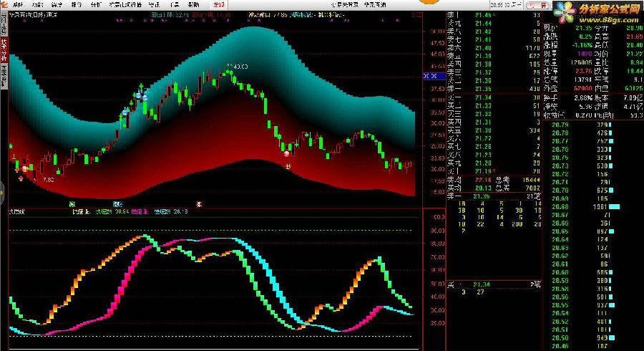Select the 分时走势 vertical sidebar tab
644x351 pixels.
[x=4, y=24]
